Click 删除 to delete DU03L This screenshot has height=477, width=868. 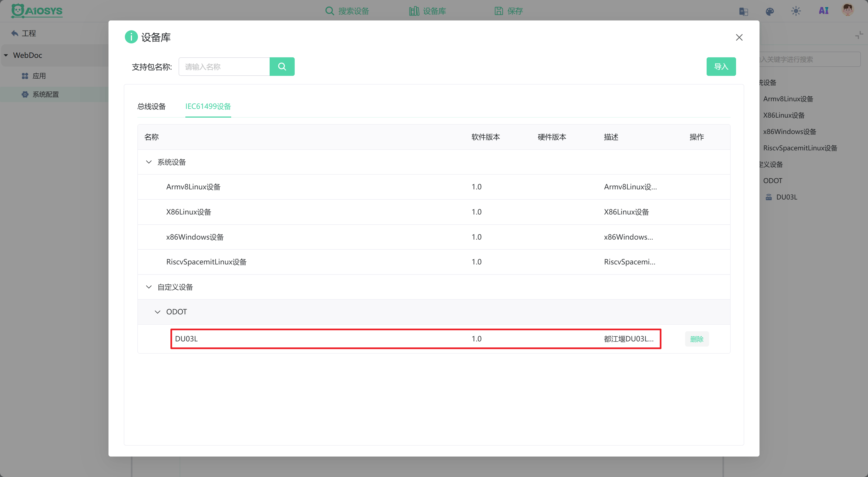tap(697, 339)
